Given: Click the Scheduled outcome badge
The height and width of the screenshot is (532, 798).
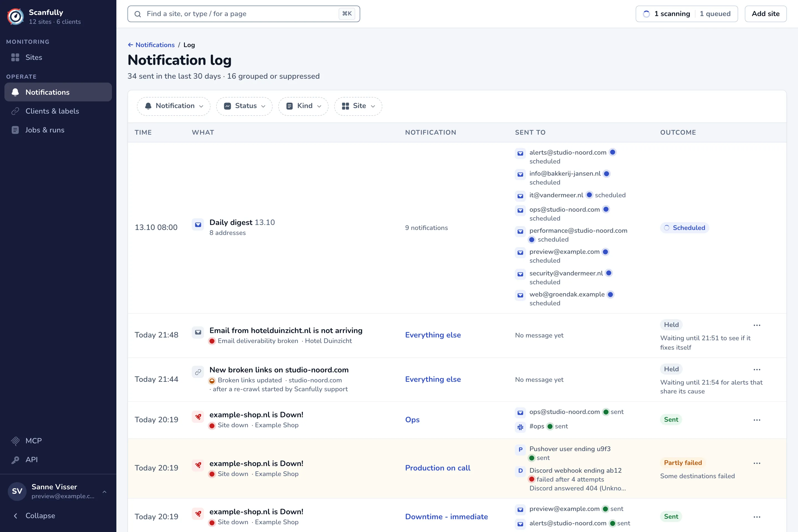Looking at the screenshot, I should [685, 228].
